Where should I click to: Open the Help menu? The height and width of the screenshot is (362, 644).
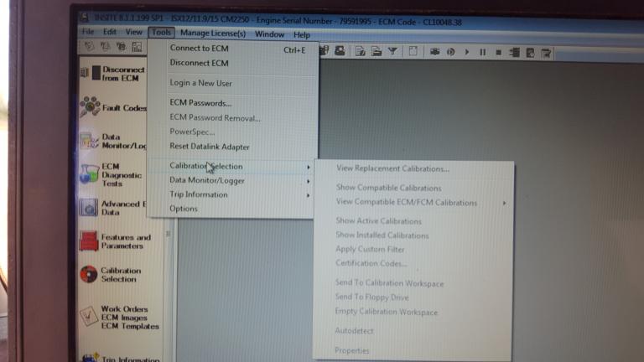(302, 35)
